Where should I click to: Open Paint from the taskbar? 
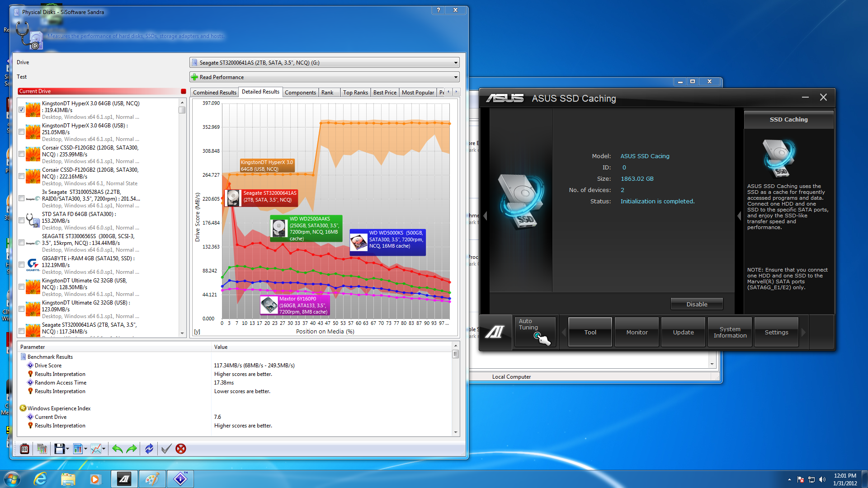click(x=152, y=479)
